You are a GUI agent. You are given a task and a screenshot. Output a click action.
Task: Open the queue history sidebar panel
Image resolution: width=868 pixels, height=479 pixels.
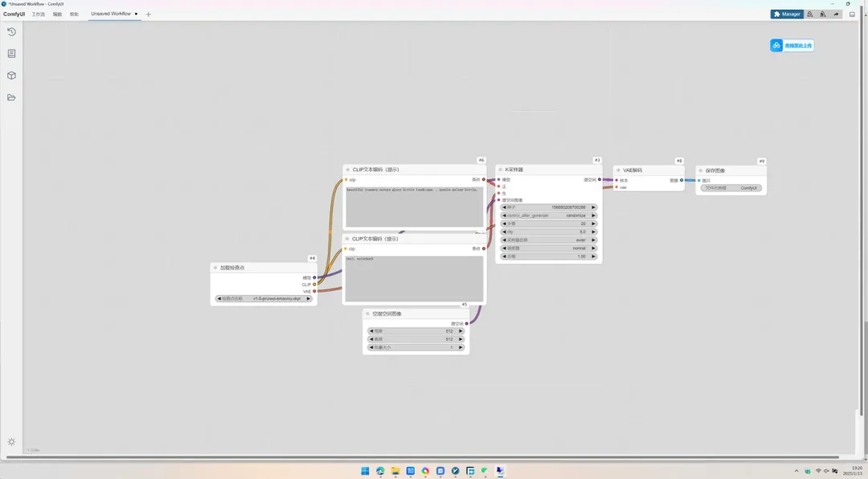11,32
